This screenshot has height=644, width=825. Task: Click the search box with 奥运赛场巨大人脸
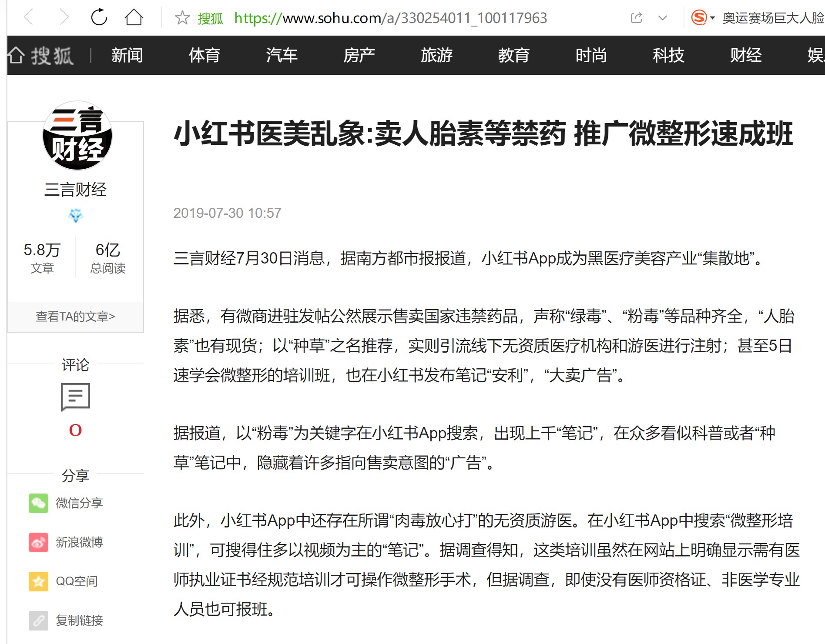(773, 18)
